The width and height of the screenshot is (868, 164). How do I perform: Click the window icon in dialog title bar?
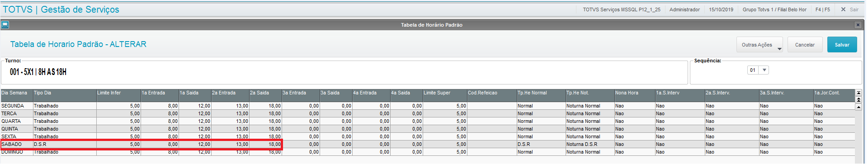[5, 25]
